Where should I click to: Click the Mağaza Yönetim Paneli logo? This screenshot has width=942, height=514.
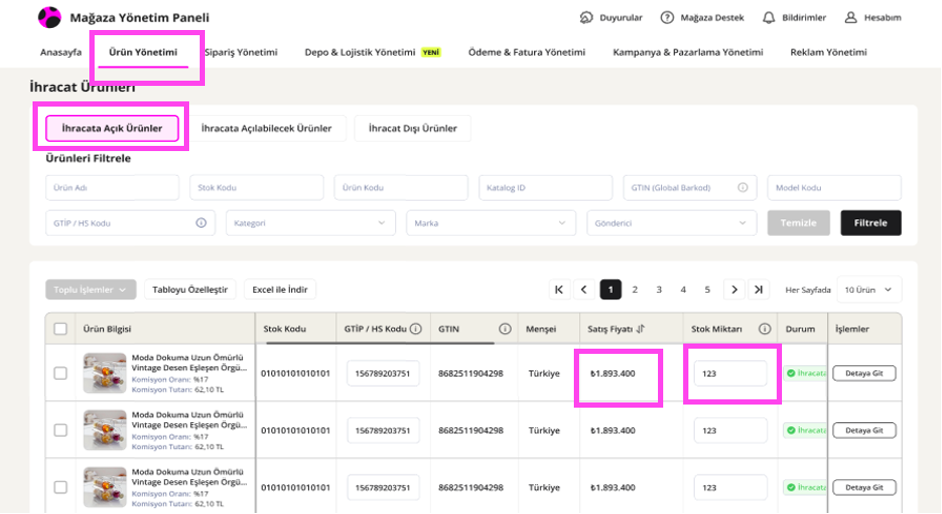tap(49, 17)
